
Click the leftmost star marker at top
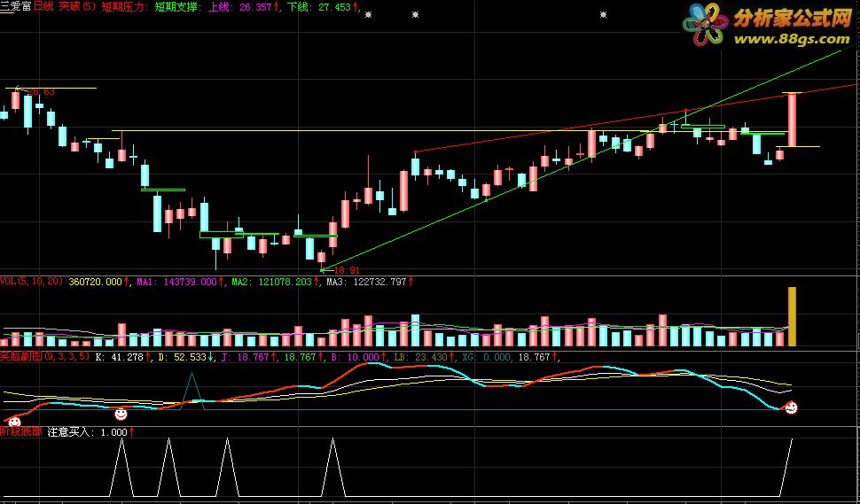368,15
